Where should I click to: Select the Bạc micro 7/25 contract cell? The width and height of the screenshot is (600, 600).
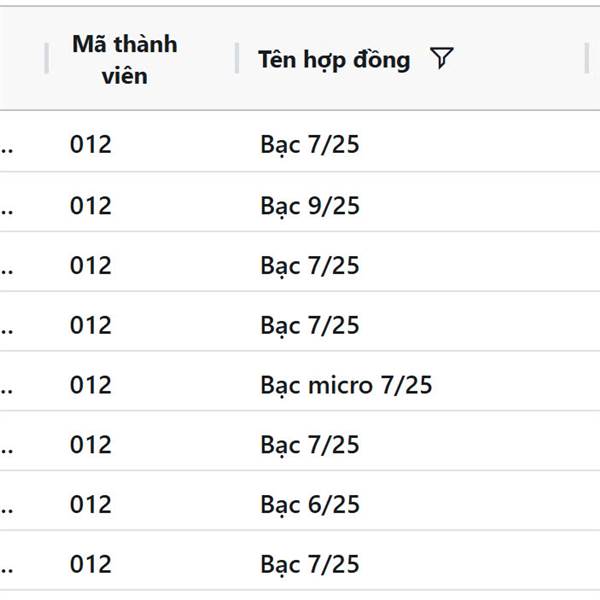point(346,385)
